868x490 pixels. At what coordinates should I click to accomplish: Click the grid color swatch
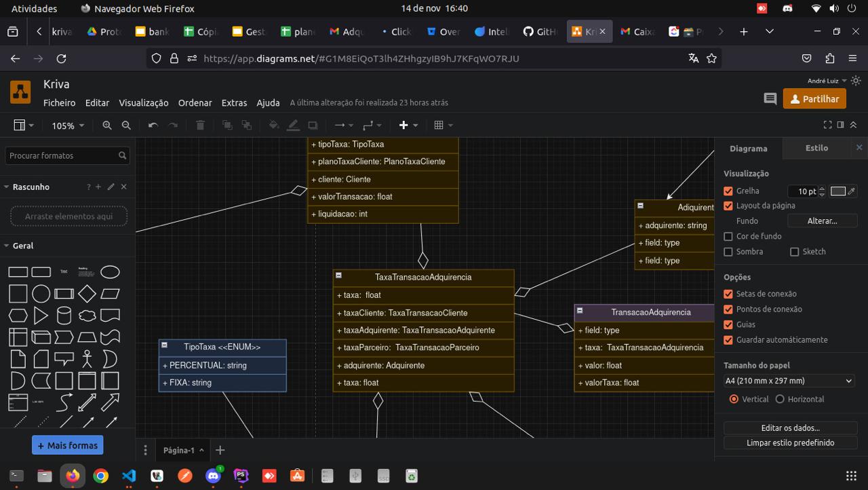click(838, 191)
